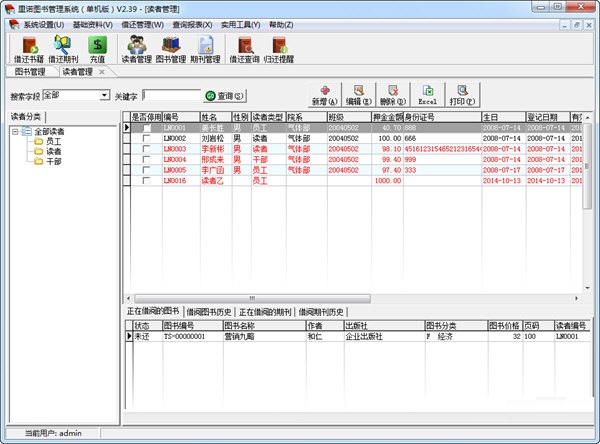The image size is (600, 444).
Task: Open the 借还查询 lending query tool
Action: pos(245,48)
